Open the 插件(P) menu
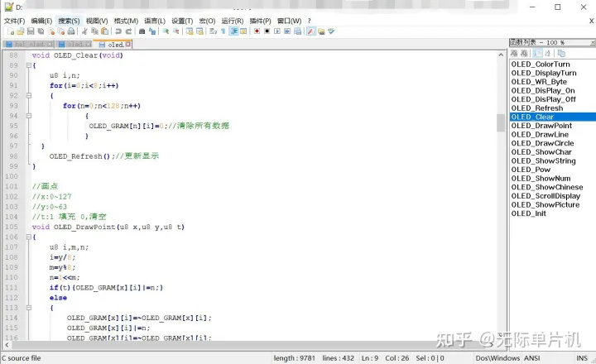 (261, 21)
